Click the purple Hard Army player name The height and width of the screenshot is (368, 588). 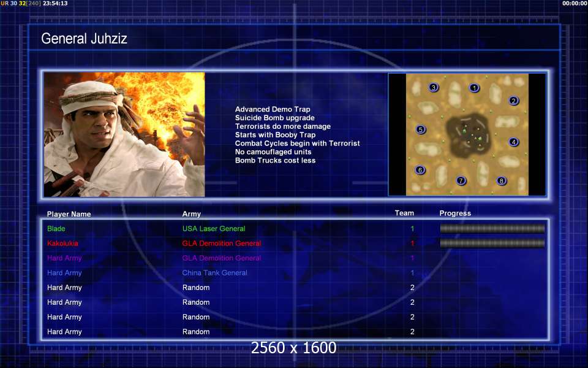click(64, 258)
